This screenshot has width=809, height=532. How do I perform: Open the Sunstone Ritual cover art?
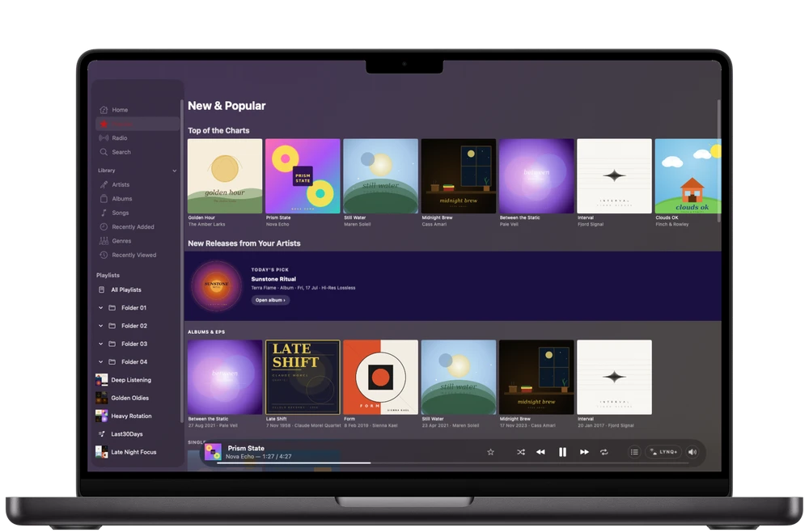(x=217, y=286)
